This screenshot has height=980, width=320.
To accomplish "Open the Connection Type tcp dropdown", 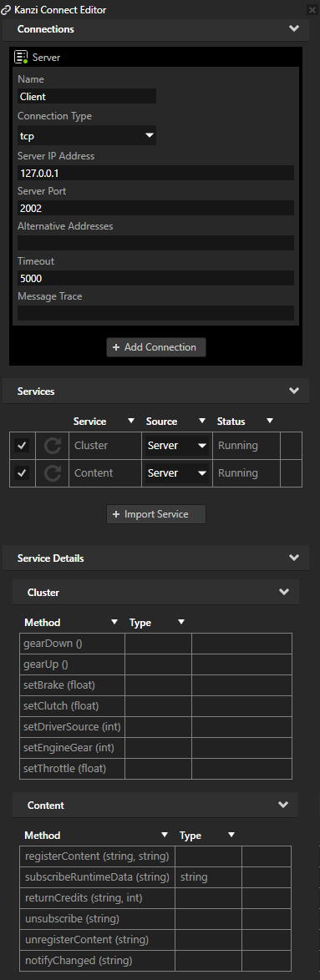I will (87, 135).
